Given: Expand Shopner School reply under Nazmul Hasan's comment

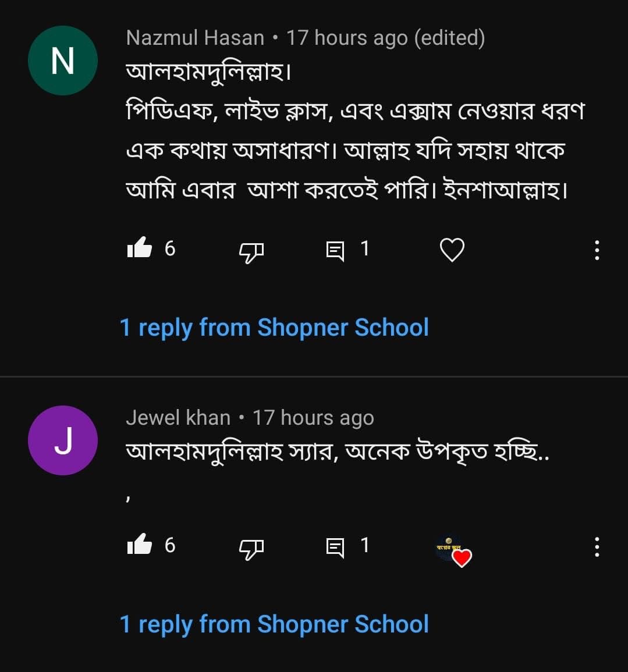Looking at the screenshot, I should 274,328.
